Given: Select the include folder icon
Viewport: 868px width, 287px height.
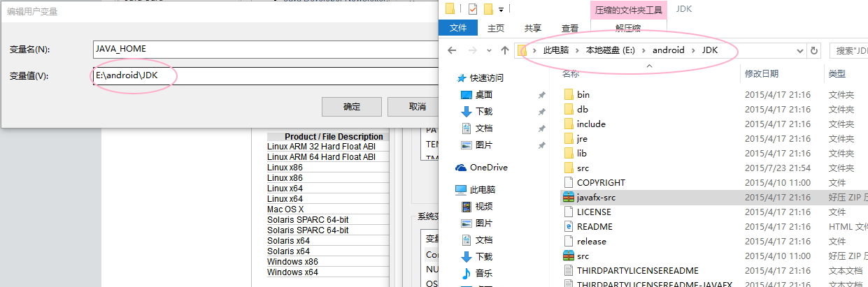Looking at the screenshot, I should pos(568,124).
